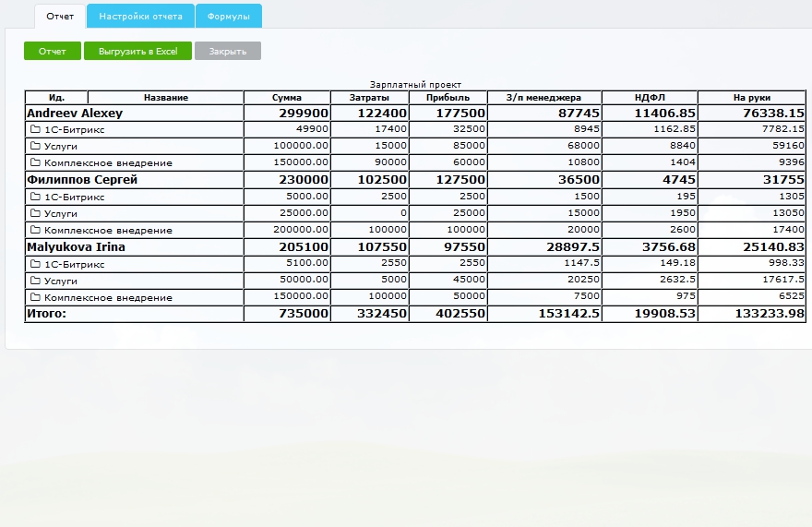This screenshot has width=812, height=527.
Task: Click folder icon of 1С-Битрикс under Филиппов Сергей
Action: tap(35, 197)
